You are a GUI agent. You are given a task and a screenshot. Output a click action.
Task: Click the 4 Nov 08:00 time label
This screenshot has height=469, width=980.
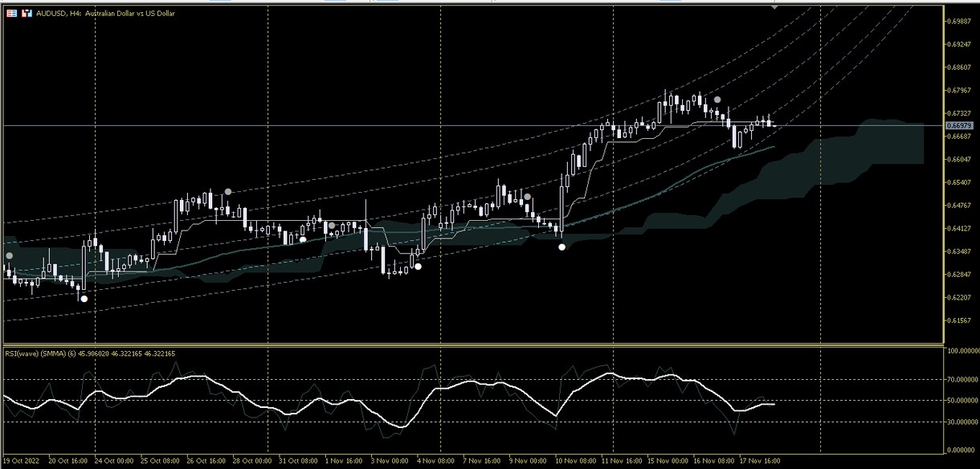(435, 461)
